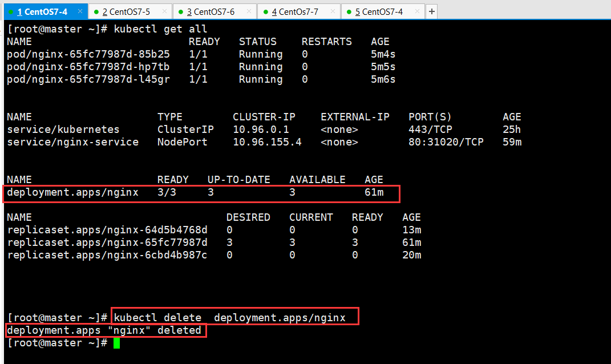
Task: Click deployment.apps/nginx in the deployment table
Action: [73, 192]
